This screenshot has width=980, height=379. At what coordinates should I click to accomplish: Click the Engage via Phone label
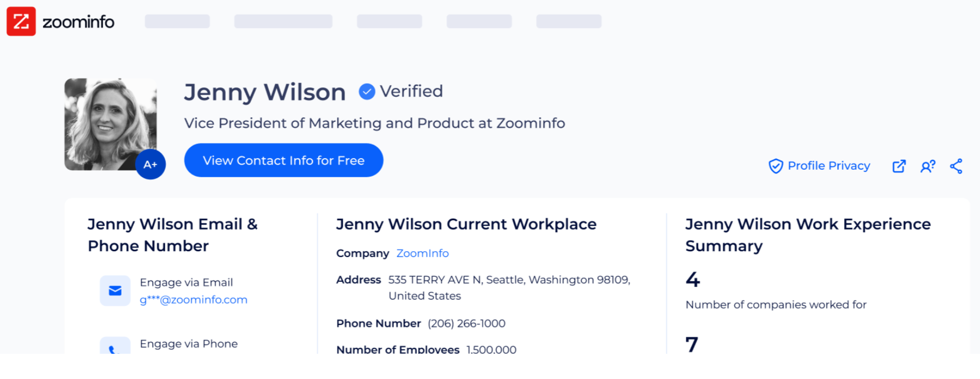189,344
